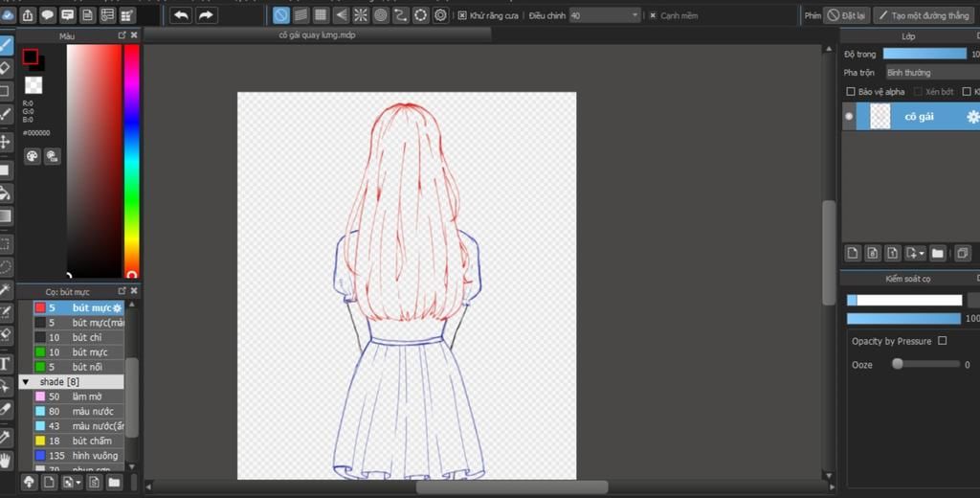Collapse the shade [8] brush group
980x498 pixels.
click(x=26, y=381)
